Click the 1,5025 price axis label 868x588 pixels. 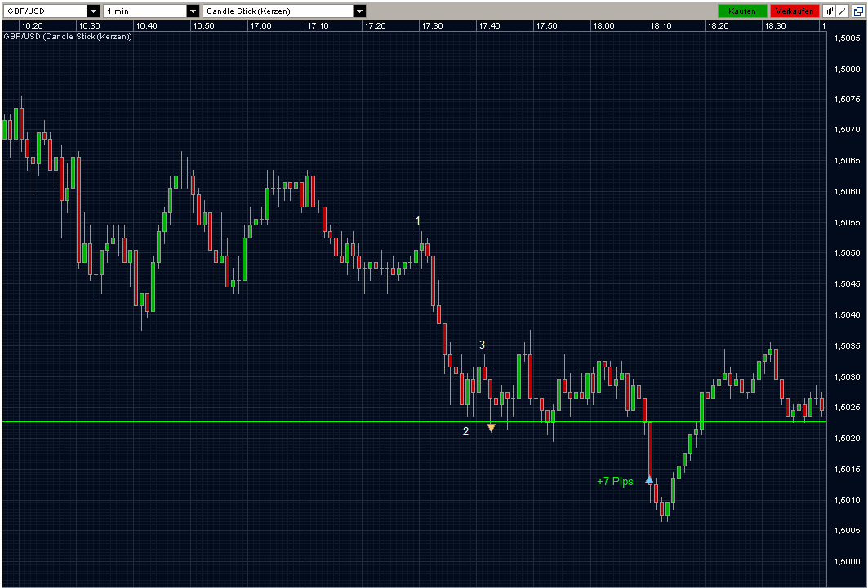[x=847, y=408]
